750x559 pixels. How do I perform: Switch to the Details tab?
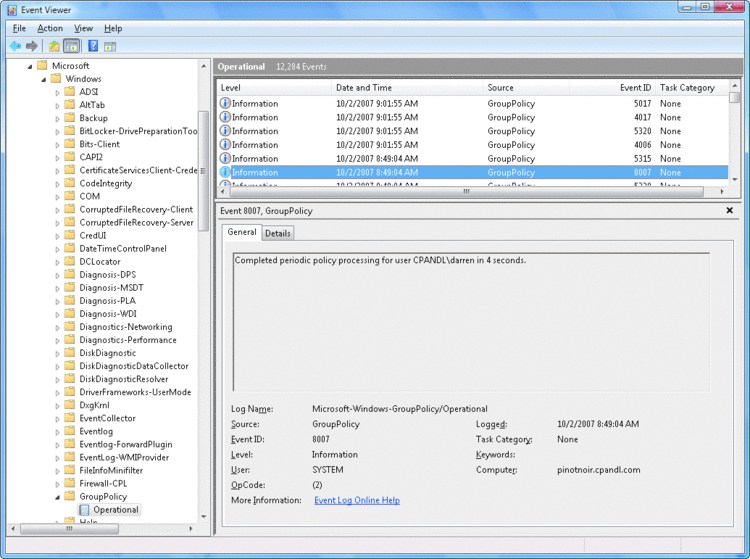pyautogui.click(x=278, y=233)
